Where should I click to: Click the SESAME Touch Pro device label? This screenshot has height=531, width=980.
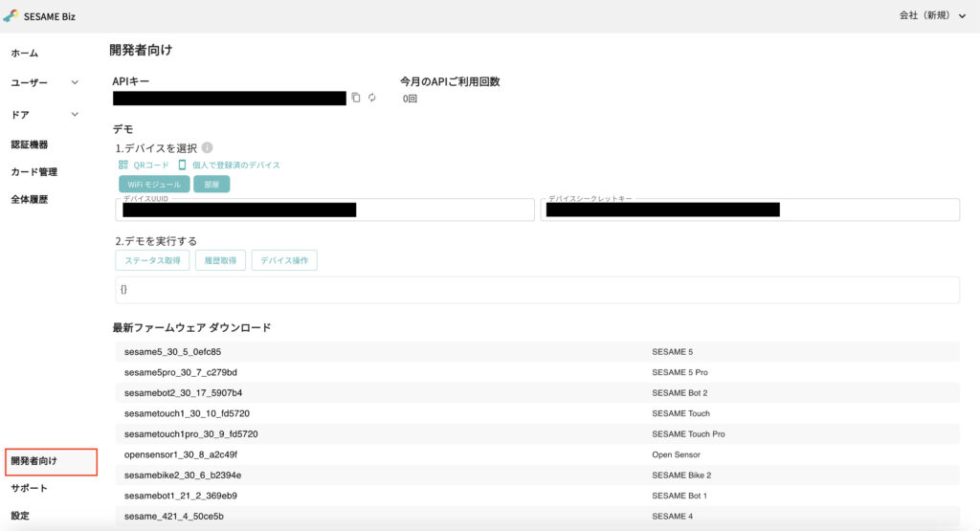click(689, 434)
